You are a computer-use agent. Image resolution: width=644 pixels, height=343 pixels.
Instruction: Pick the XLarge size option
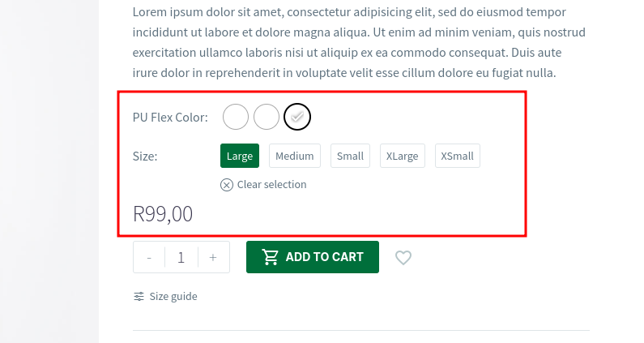coord(402,156)
